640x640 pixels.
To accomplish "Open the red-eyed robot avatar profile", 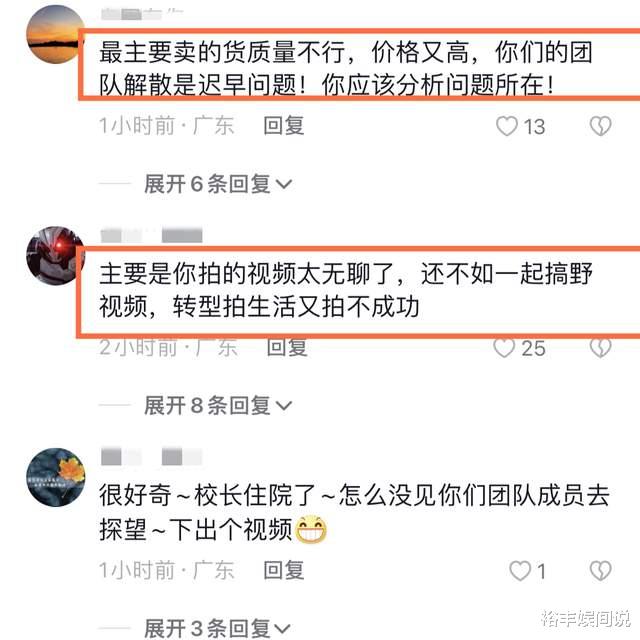I will (55, 256).
